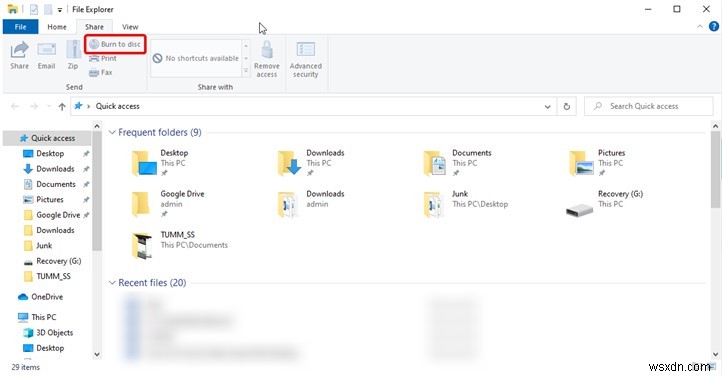Click Remove access padlock icon
The height and width of the screenshot is (377, 722).
pos(267,49)
